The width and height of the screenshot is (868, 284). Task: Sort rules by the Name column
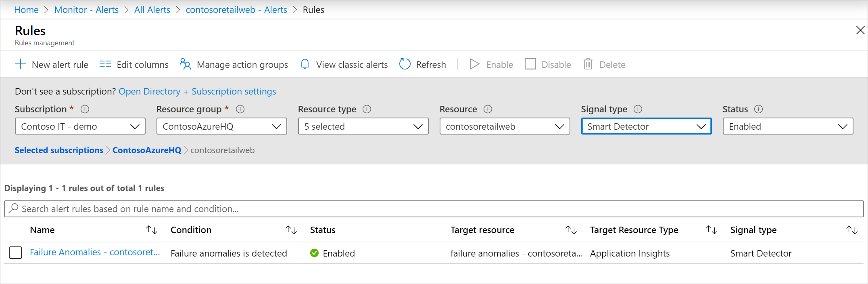tap(152, 230)
